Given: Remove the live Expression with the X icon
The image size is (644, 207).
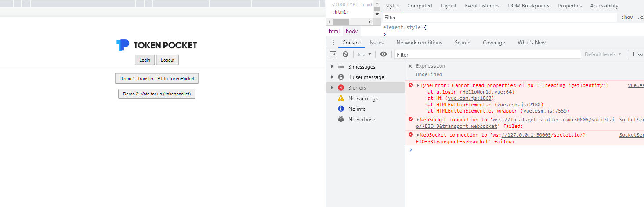Looking at the screenshot, I should coord(410,66).
